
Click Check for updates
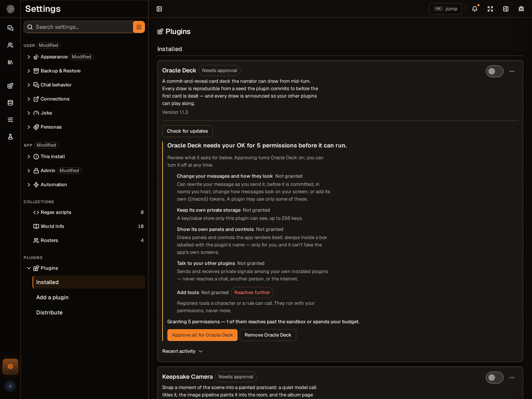pos(187,131)
